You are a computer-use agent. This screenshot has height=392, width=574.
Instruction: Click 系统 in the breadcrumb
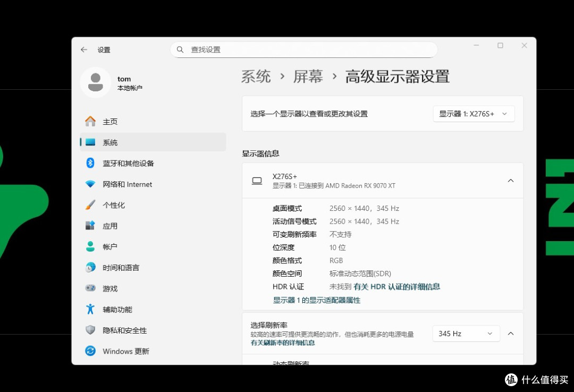tap(256, 76)
